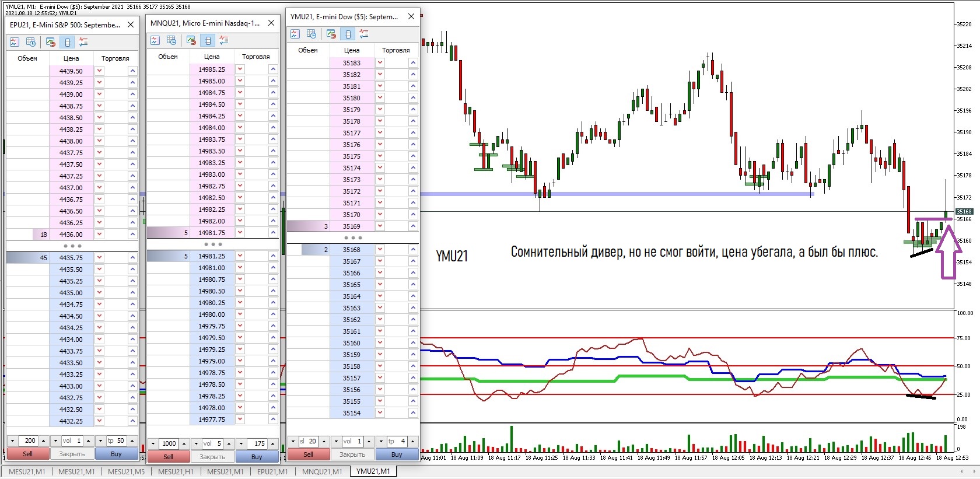Open chart icon in MNQU21 depth window
Image resolution: width=980 pixels, height=479 pixels.
(x=155, y=40)
